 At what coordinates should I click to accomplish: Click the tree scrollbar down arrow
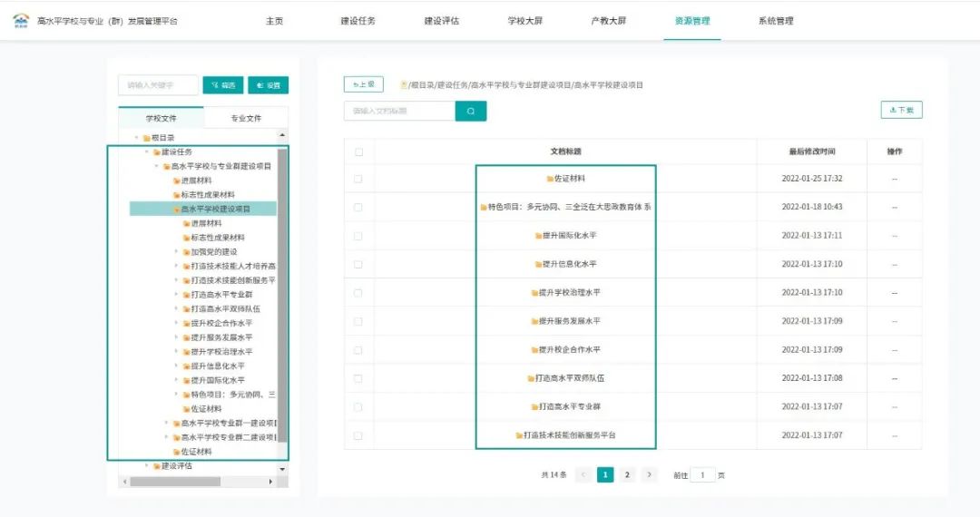pos(282,469)
